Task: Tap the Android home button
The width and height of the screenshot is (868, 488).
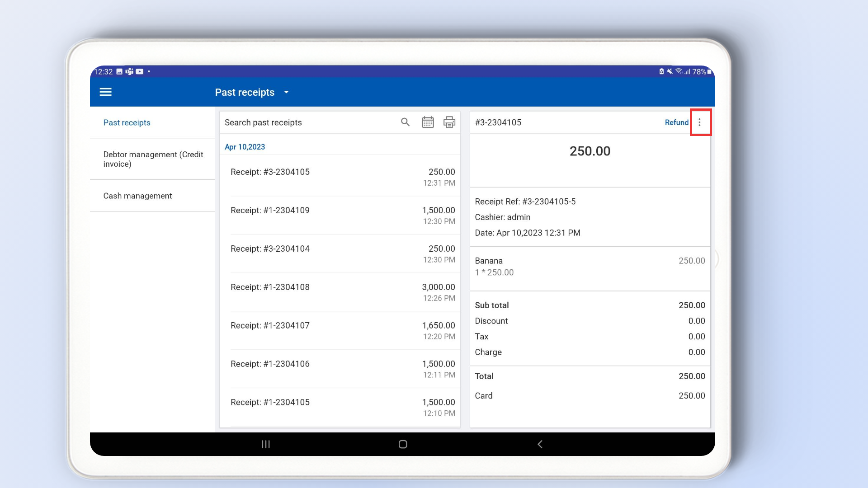Action: (403, 444)
